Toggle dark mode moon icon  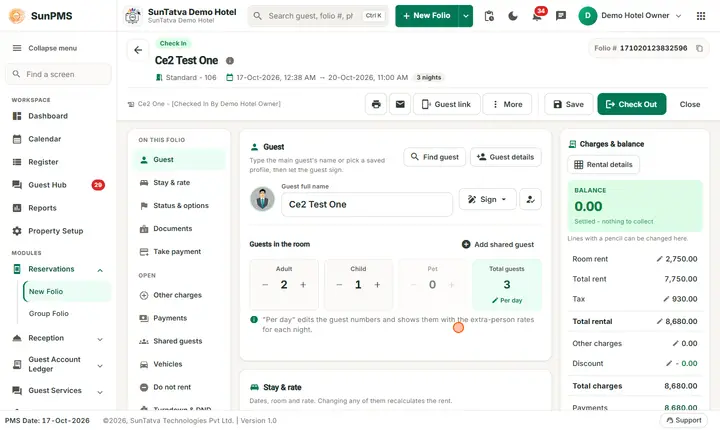click(513, 16)
